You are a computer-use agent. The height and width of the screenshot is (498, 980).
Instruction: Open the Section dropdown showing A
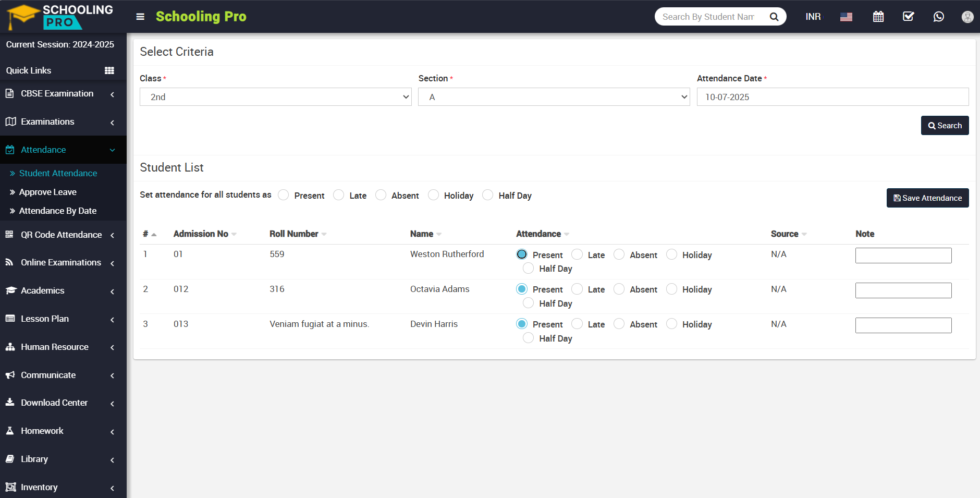554,97
